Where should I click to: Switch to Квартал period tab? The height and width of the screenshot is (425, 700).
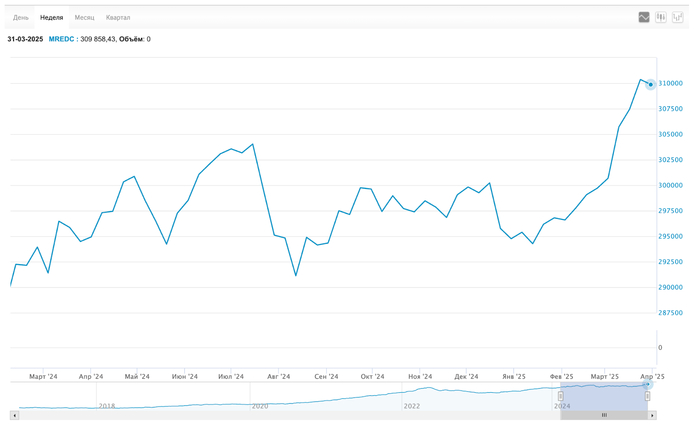pos(118,18)
